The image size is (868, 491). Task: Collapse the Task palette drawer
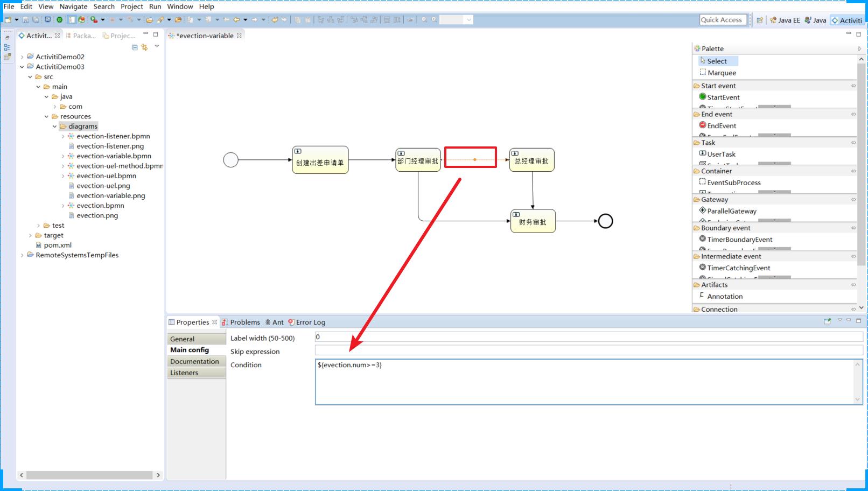click(x=774, y=143)
